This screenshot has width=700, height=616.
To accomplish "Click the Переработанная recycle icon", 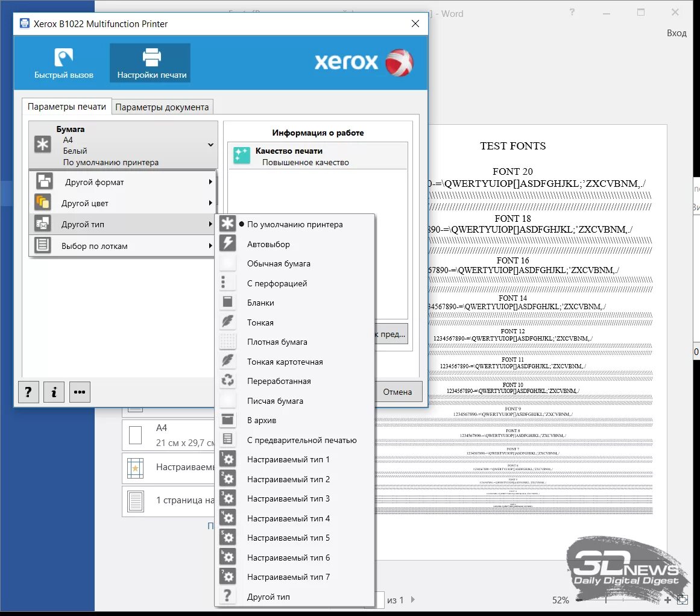I will [228, 380].
